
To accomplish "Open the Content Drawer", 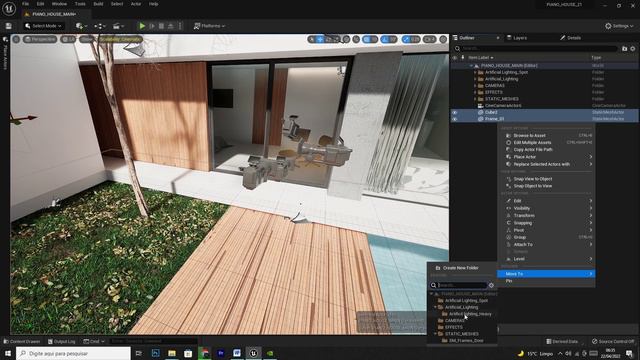I will 21,341.
